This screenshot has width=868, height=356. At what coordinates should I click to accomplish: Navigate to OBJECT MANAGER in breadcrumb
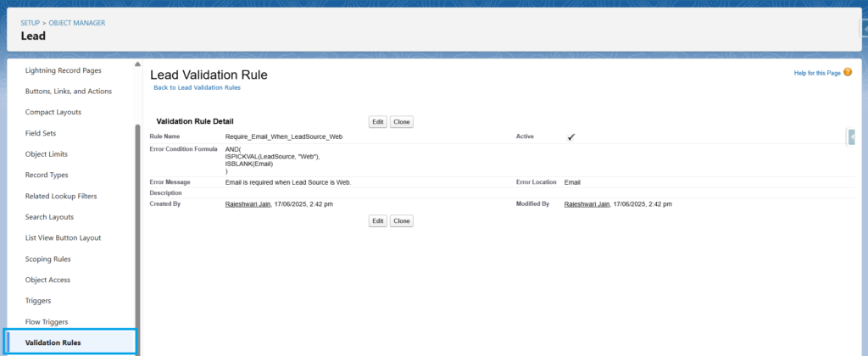coord(77,23)
